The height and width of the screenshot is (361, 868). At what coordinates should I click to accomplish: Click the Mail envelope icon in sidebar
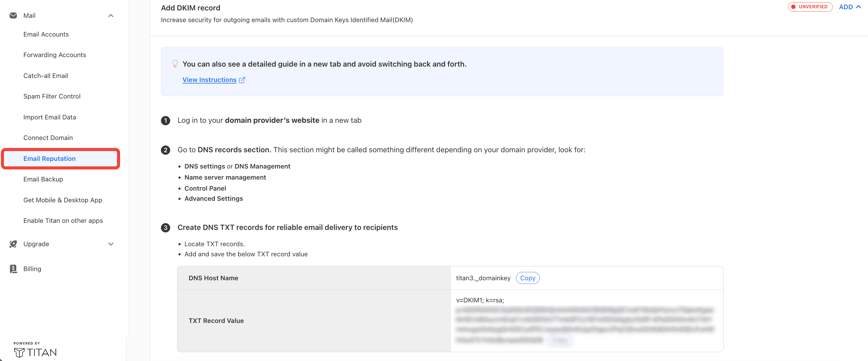(x=13, y=15)
